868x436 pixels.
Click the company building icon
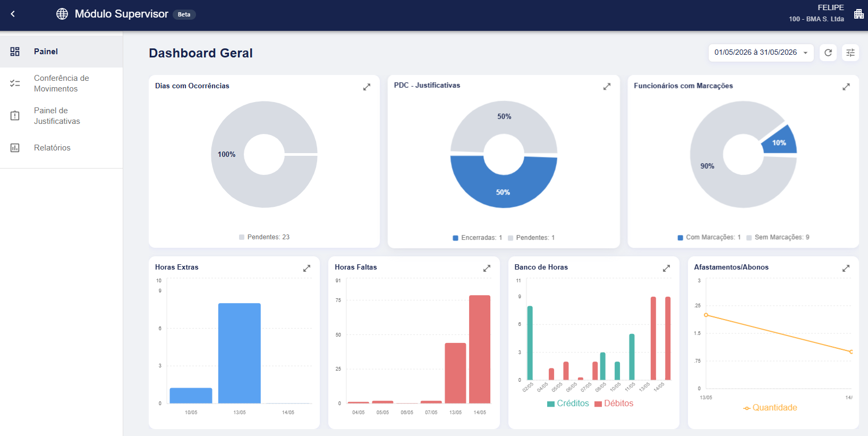click(858, 14)
